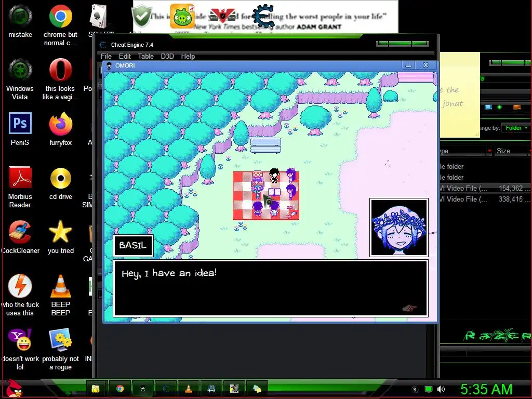Open Adobe 'Morbius Reader' icon
The height and width of the screenshot is (399, 532).
coord(20,187)
